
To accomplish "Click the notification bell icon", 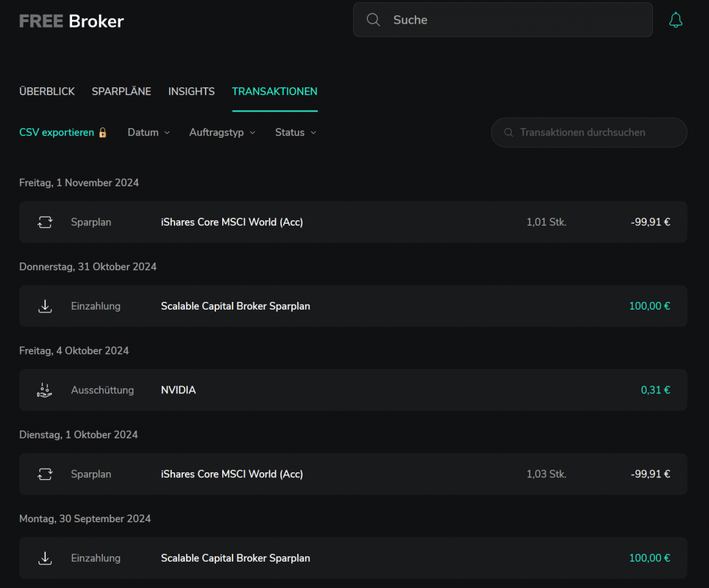I will [676, 20].
